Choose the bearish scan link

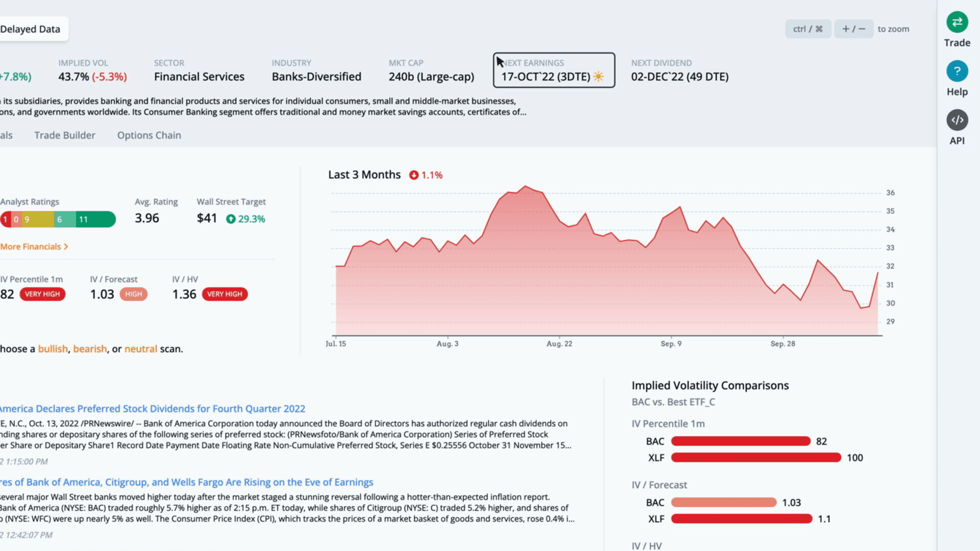(90, 349)
